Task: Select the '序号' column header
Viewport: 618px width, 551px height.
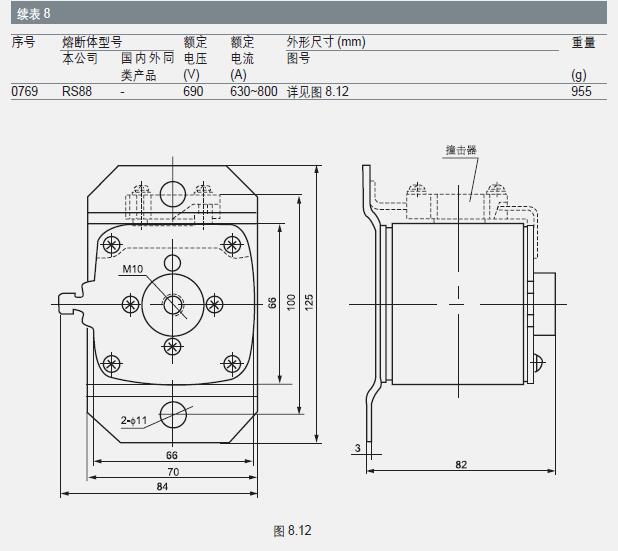Action: point(23,42)
